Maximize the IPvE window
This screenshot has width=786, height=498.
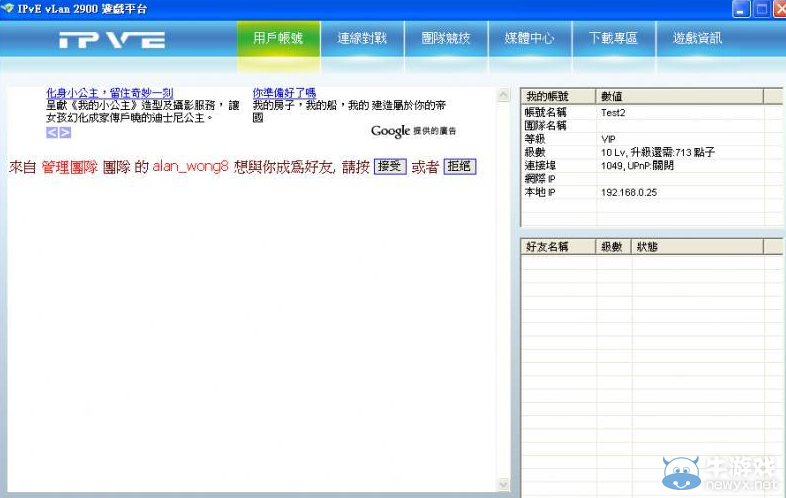761,9
